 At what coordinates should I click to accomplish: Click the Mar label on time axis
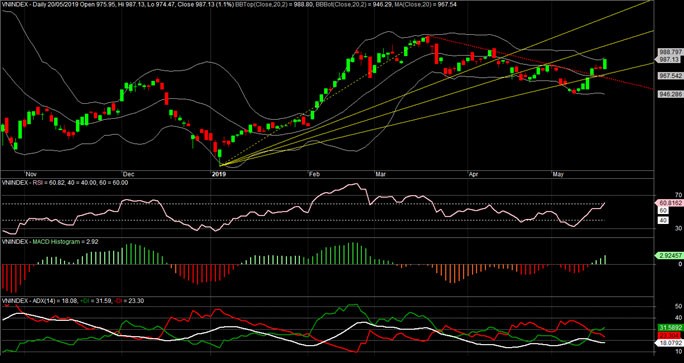[381, 174]
